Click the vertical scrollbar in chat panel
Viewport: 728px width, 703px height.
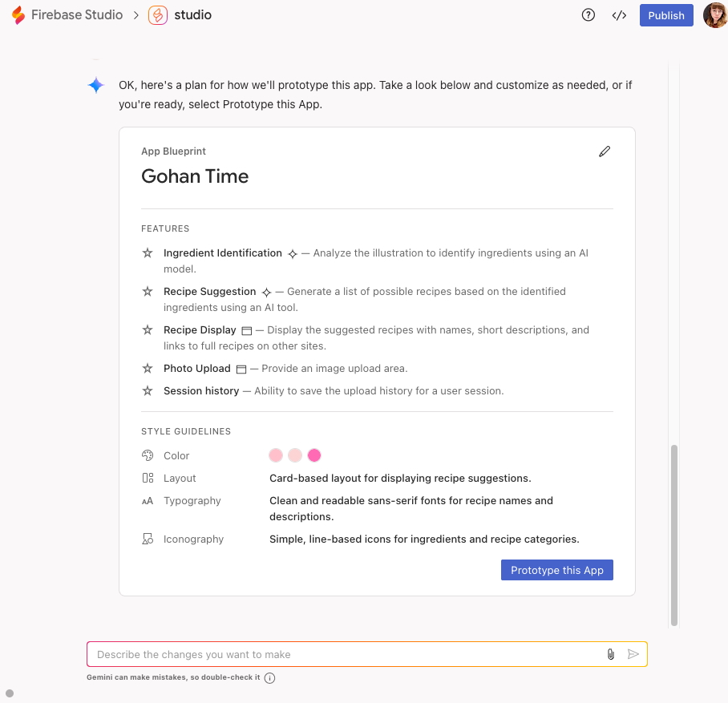click(674, 533)
